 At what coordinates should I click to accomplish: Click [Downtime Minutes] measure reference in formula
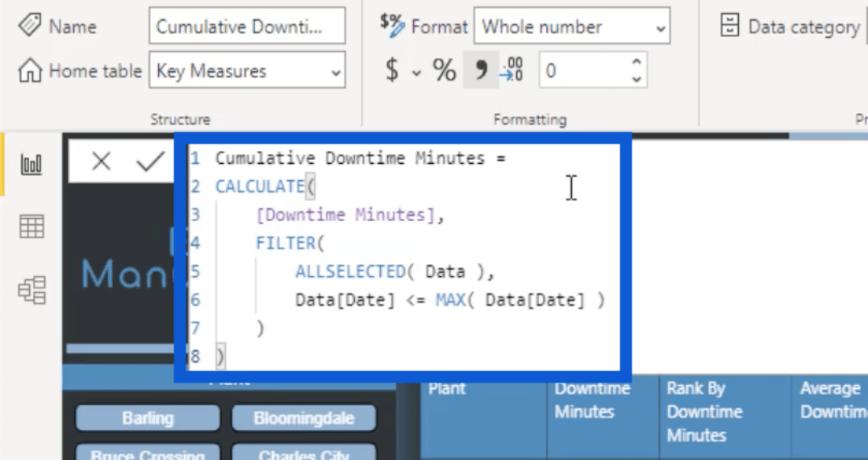(x=346, y=215)
